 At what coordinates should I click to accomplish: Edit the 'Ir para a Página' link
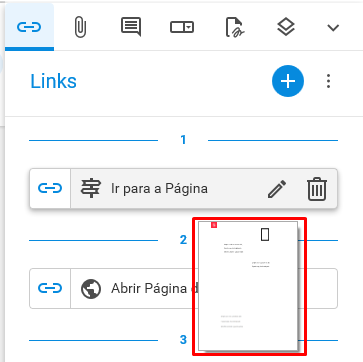point(277,189)
